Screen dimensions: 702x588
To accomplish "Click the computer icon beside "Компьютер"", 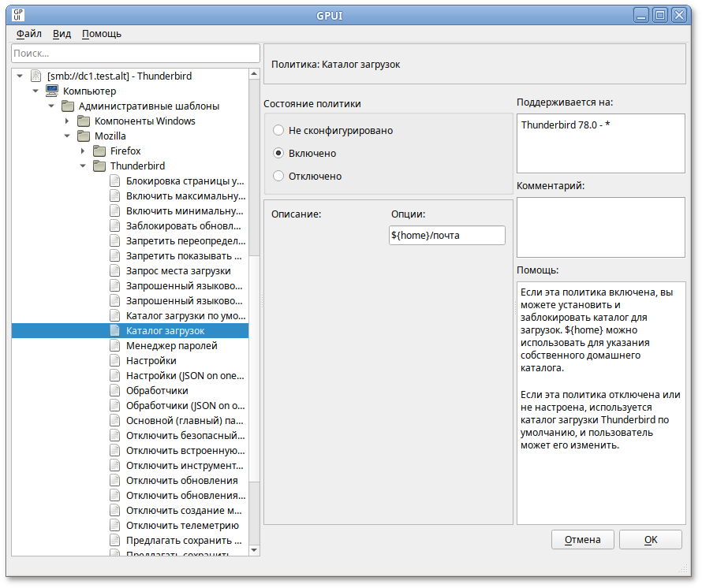I will 50,91.
